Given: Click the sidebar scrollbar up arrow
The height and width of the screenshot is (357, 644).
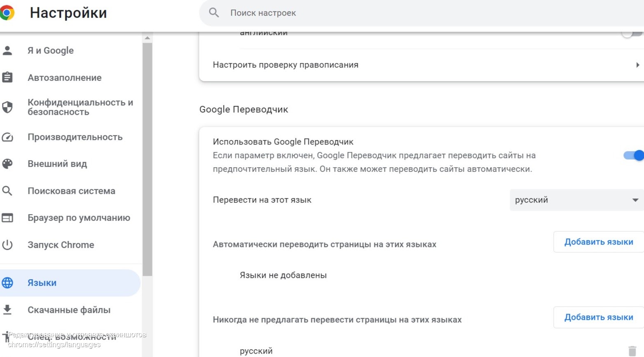Looking at the screenshot, I should coord(148,38).
